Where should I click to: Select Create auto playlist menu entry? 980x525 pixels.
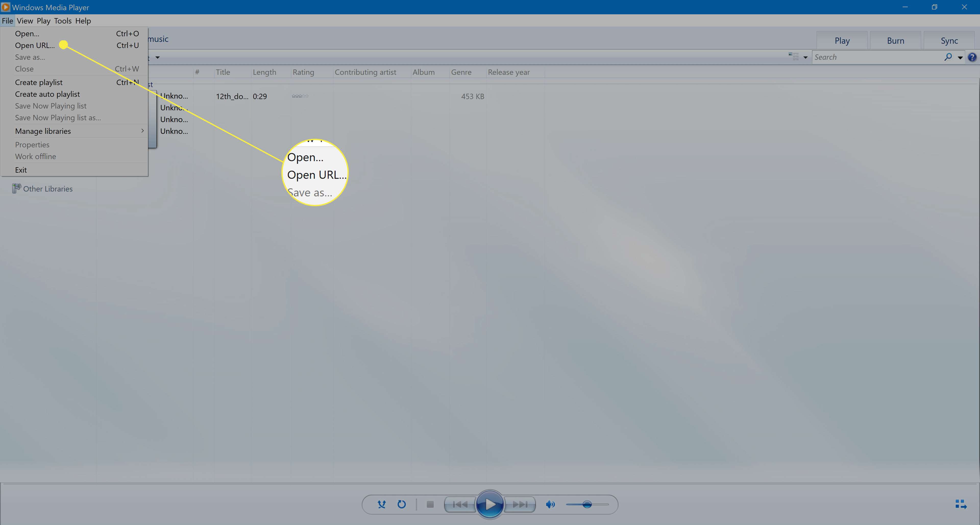pyautogui.click(x=74, y=94)
